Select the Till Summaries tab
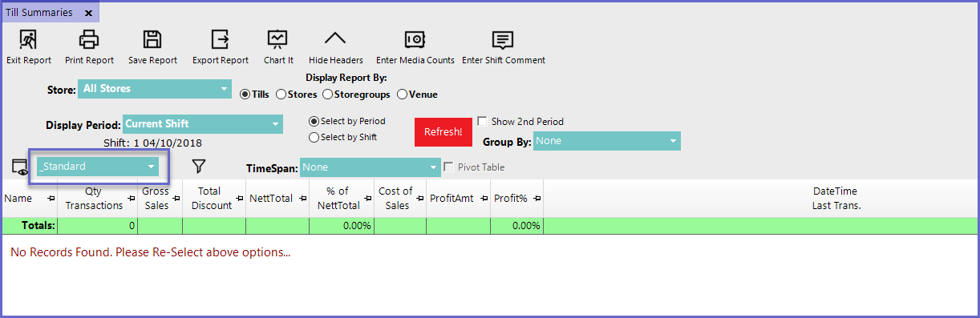980x318 pixels. coord(39,13)
